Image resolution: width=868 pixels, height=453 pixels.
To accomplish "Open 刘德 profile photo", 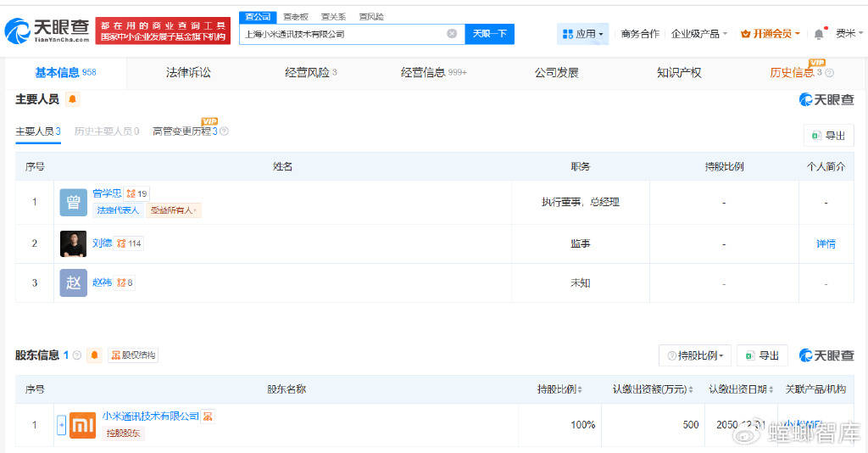I will [x=73, y=243].
